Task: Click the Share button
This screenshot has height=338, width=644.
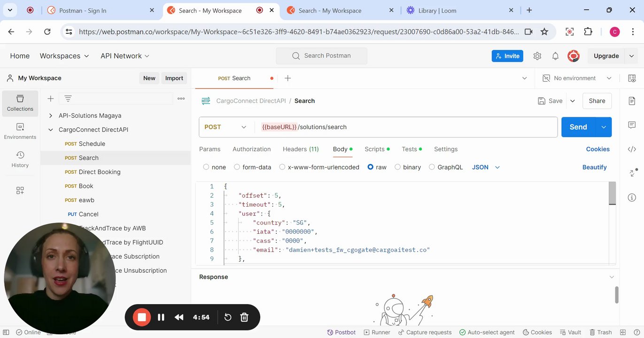Action: (597, 101)
